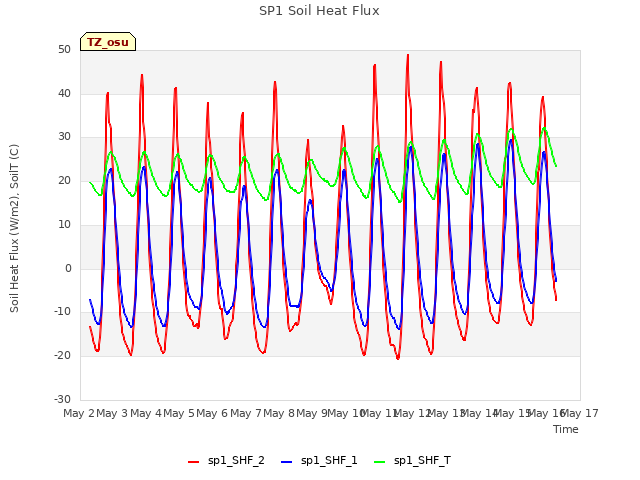Click the -30 y-axis tick label
The width and height of the screenshot is (640, 480).
tap(62, 399)
